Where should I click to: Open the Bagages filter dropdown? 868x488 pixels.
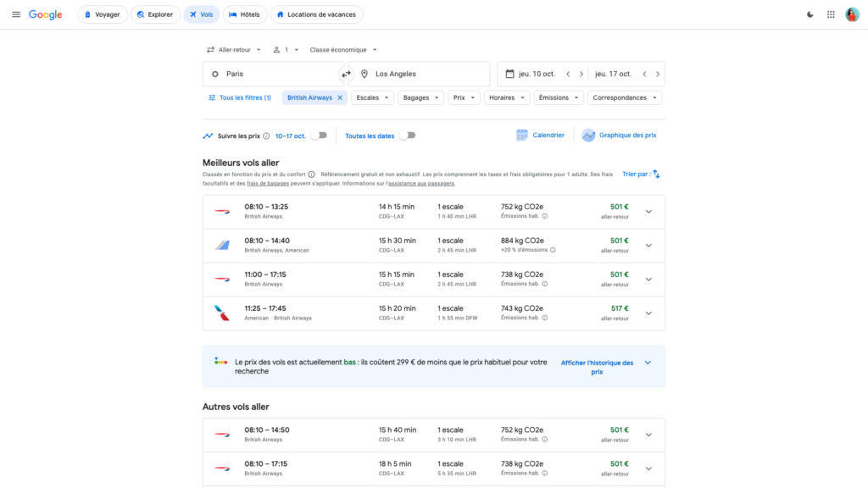(x=420, y=98)
